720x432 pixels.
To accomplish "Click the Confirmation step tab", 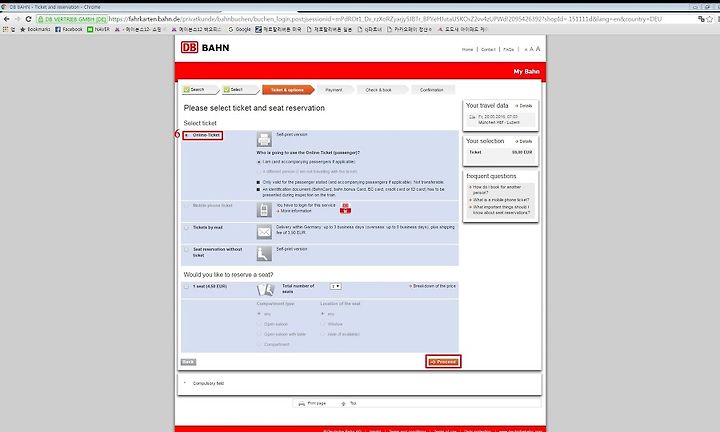I will pyautogui.click(x=433, y=90).
